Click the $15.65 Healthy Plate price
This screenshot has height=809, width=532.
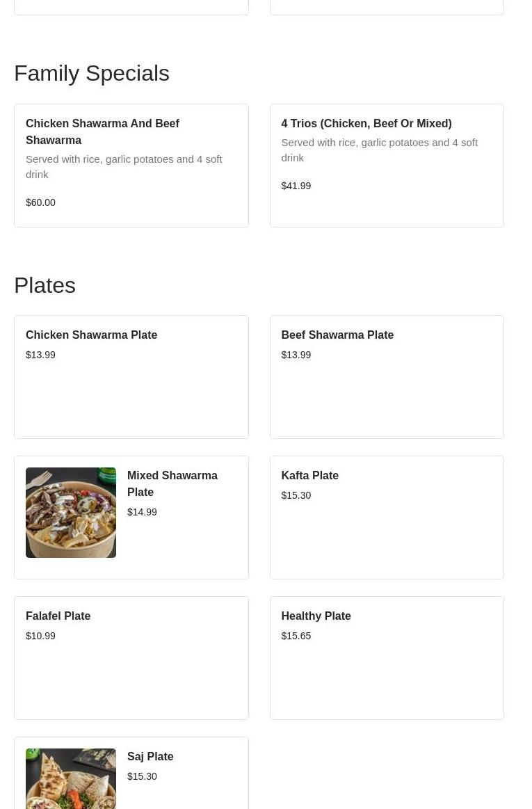[x=296, y=636]
